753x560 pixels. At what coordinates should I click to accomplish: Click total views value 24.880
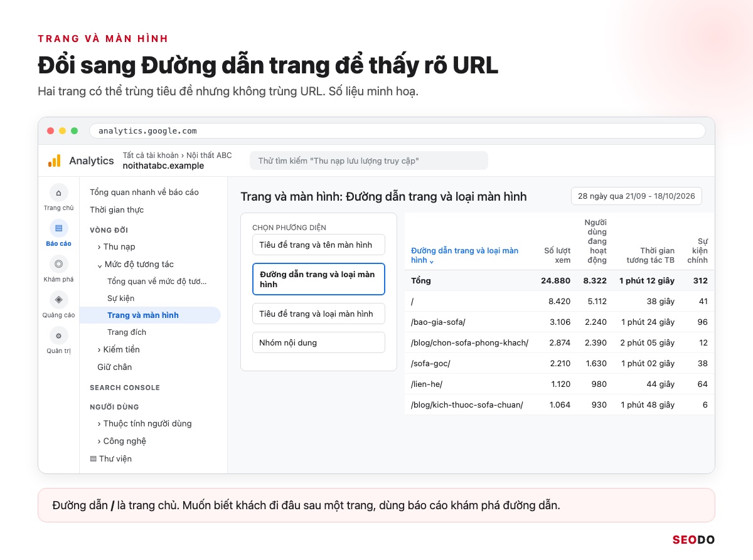[556, 280]
